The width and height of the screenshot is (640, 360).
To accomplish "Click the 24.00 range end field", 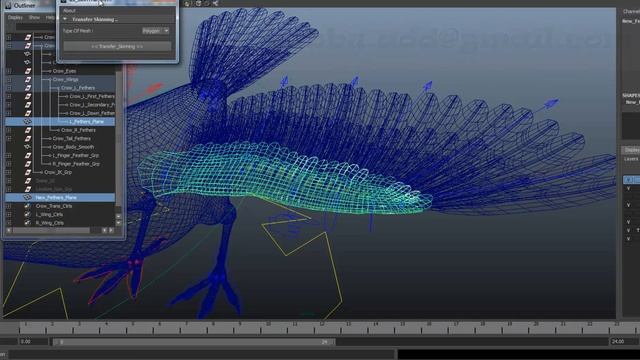I will coord(623,342).
